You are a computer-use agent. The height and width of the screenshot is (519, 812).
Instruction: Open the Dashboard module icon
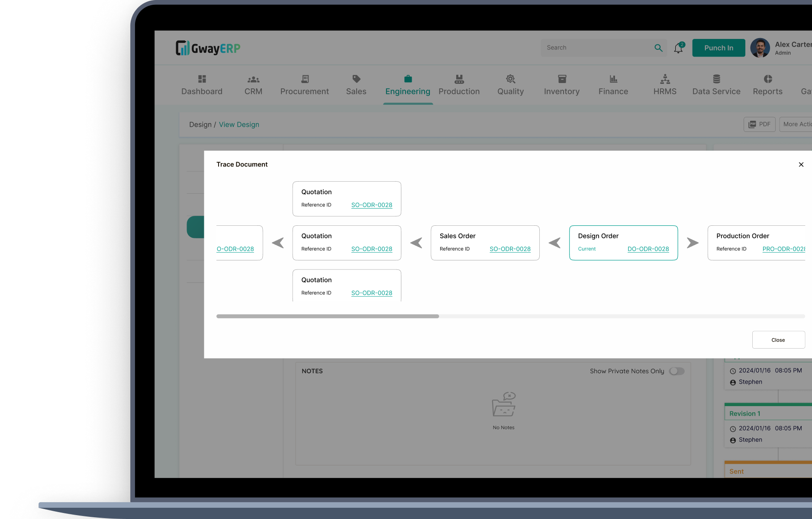202,79
